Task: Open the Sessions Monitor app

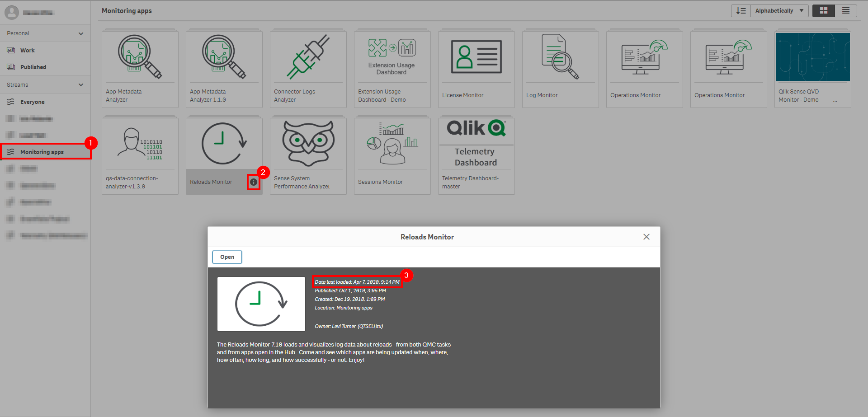Action: point(392,149)
